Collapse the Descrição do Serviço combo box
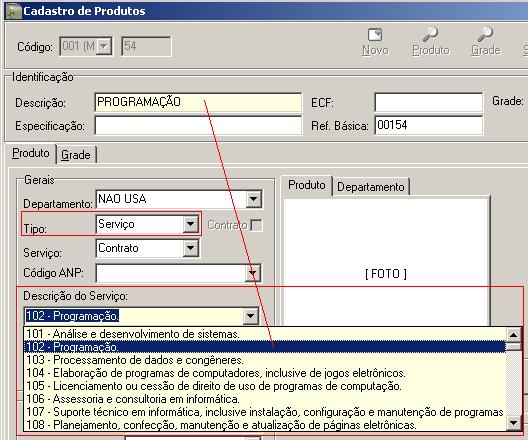The height and width of the screenshot is (440, 528). (x=251, y=316)
